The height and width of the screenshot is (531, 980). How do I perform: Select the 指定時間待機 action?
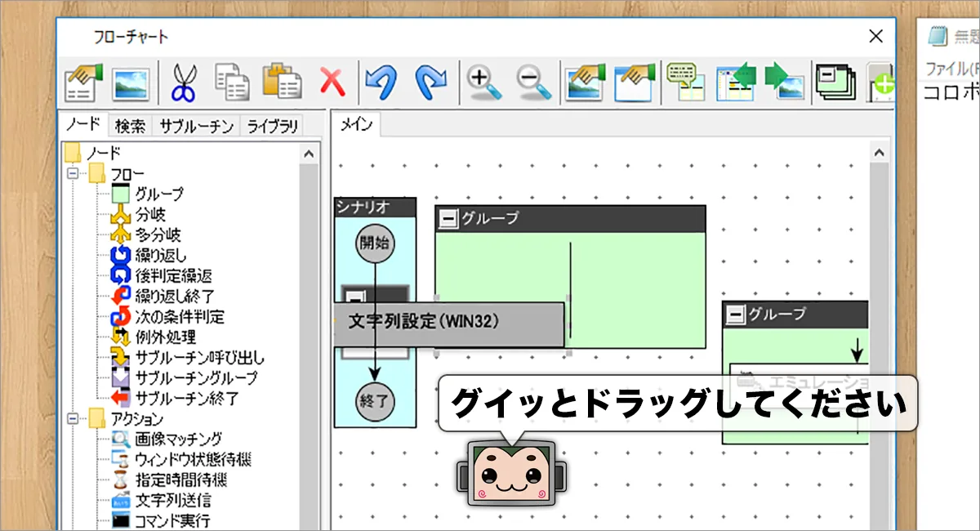(169, 480)
